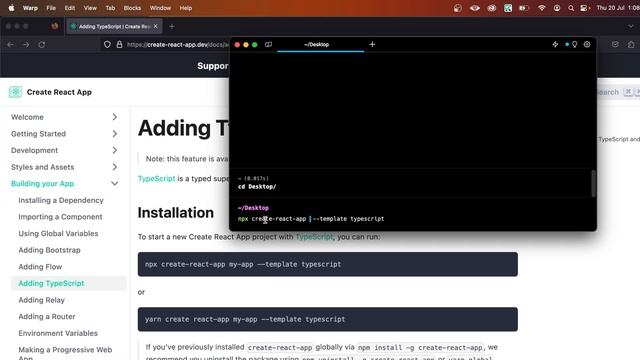Select Adding TypeScript in sidebar
The width and height of the screenshot is (640, 360).
69,283
